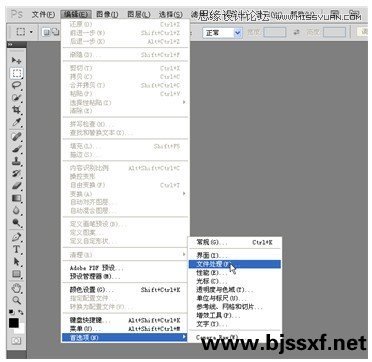Select the Eraser tool

tap(16, 186)
